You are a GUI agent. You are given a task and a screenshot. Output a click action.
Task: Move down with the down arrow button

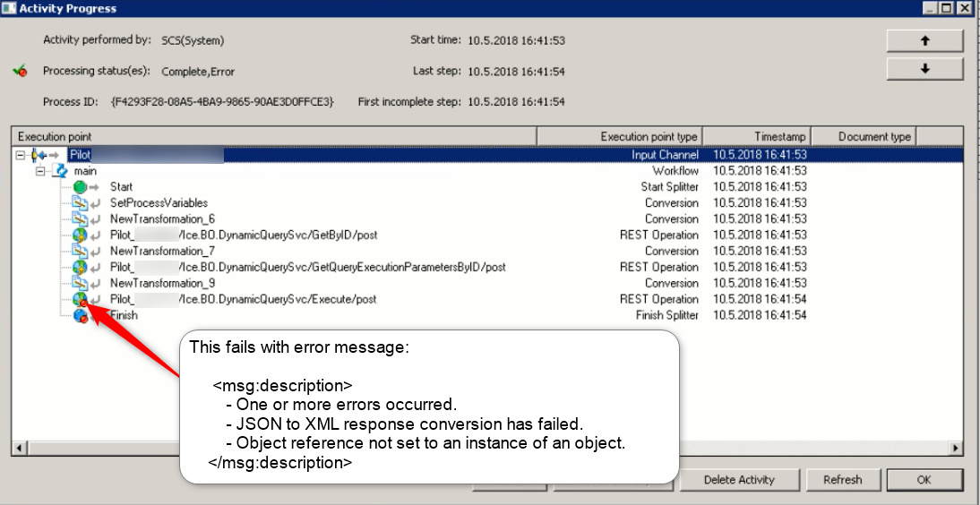[925, 69]
